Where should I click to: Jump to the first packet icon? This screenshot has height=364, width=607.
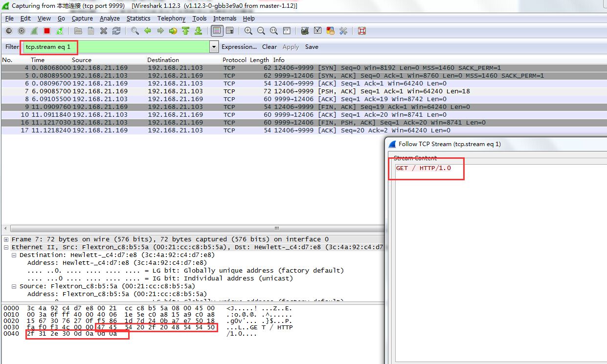coord(186,31)
